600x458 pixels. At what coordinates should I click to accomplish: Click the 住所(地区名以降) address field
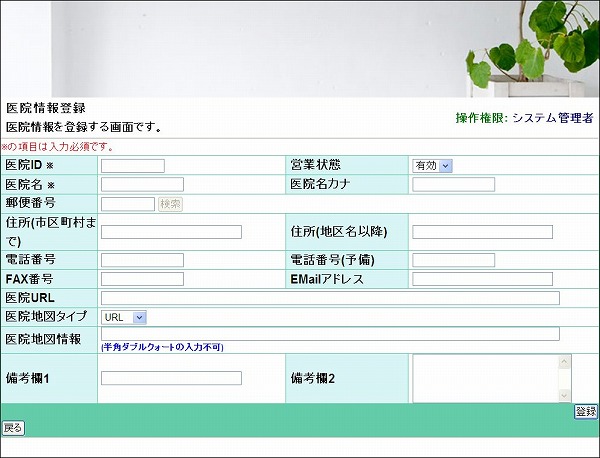click(481, 232)
